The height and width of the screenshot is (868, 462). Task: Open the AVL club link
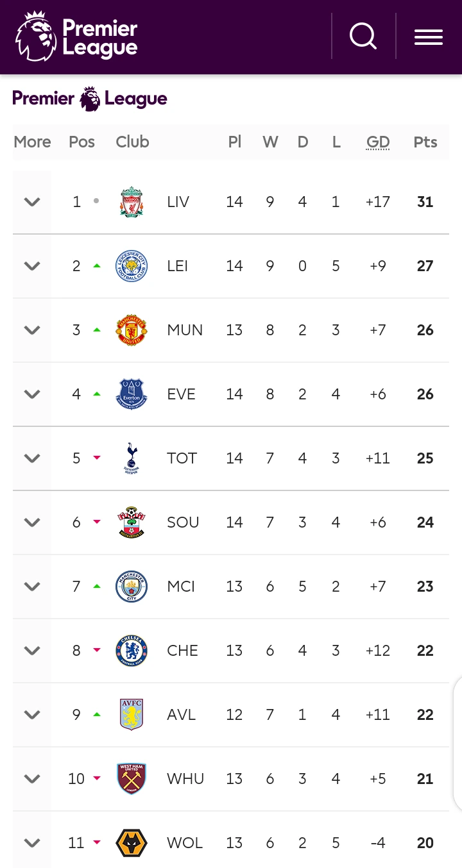[181, 715]
